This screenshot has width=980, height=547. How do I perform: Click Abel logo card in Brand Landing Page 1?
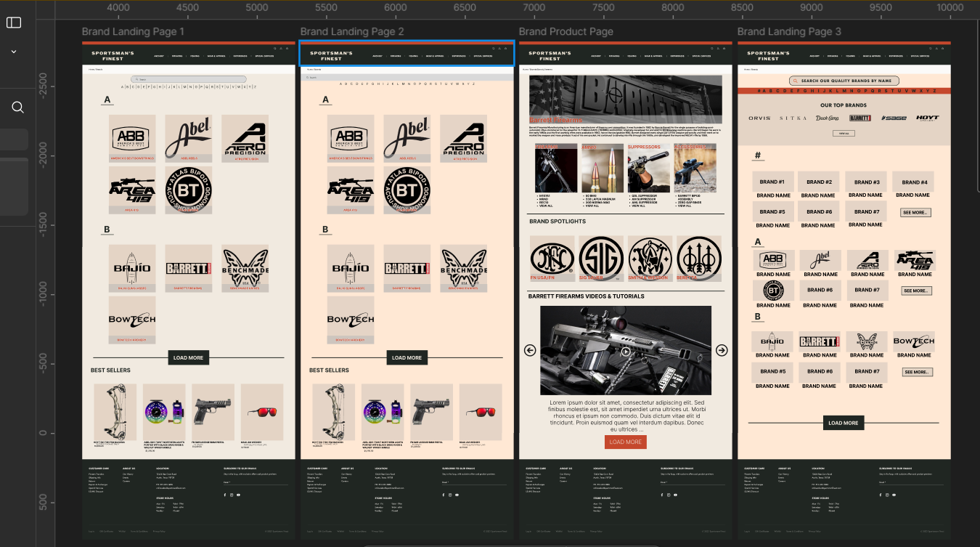[x=189, y=138]
